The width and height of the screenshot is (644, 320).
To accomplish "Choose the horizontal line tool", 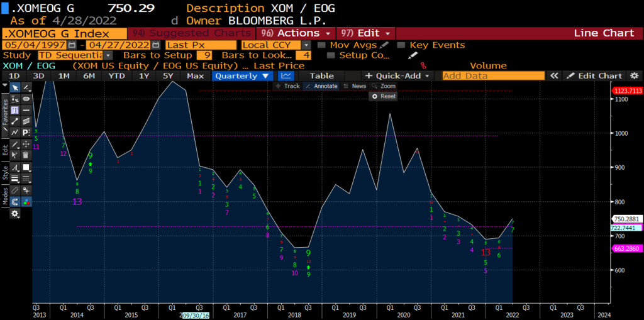I will (x=26, y=110).
